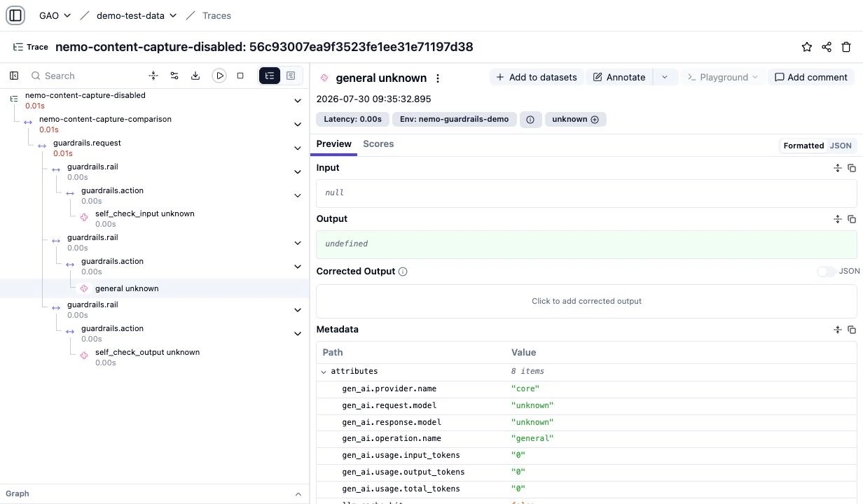
Task: Click to add corrected output field
Action: [586, 301]
